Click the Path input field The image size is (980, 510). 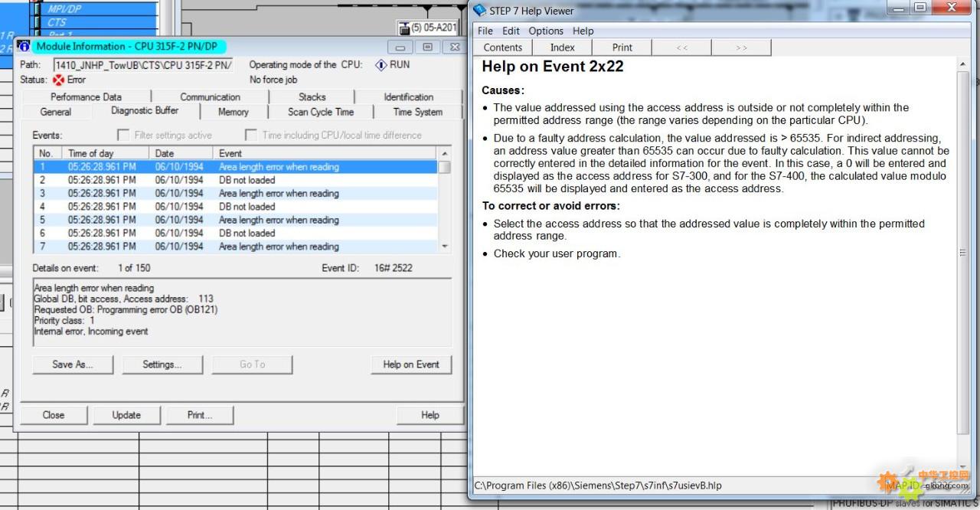click(143, 65)
